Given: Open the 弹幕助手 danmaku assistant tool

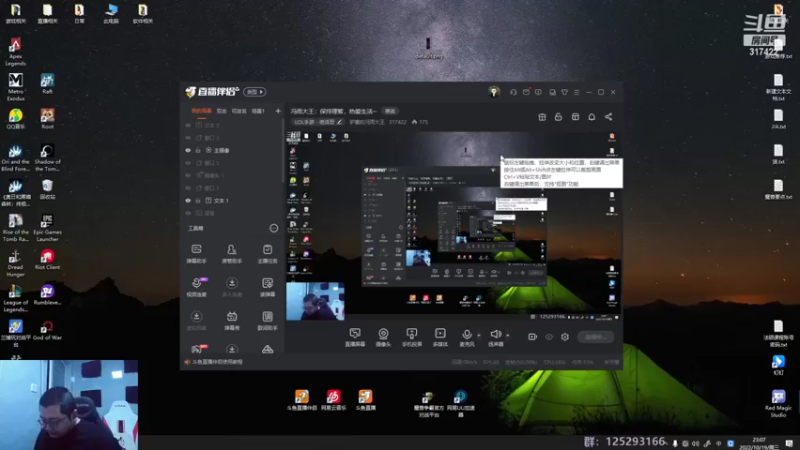Looking at the screenshot, I should click(196, 253).
